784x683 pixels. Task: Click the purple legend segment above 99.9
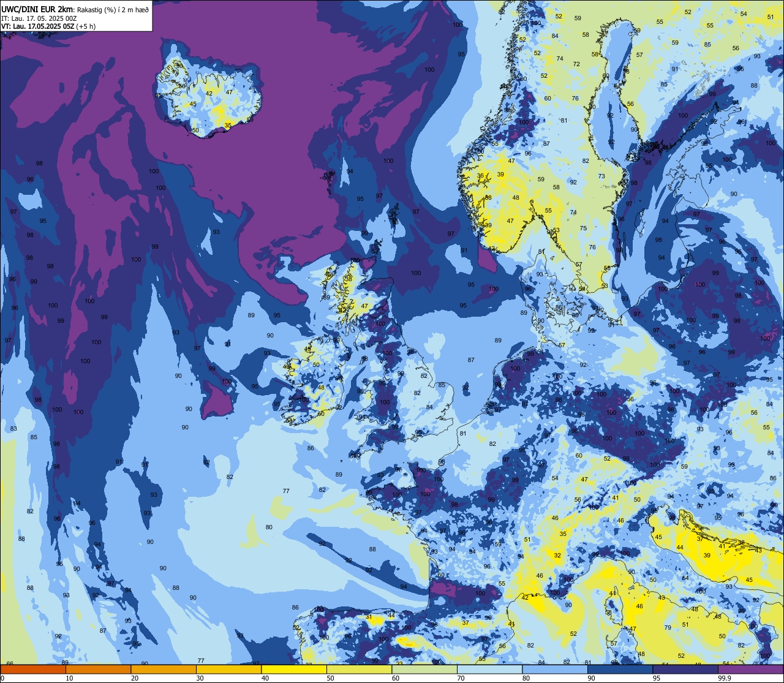click(750, 670)
